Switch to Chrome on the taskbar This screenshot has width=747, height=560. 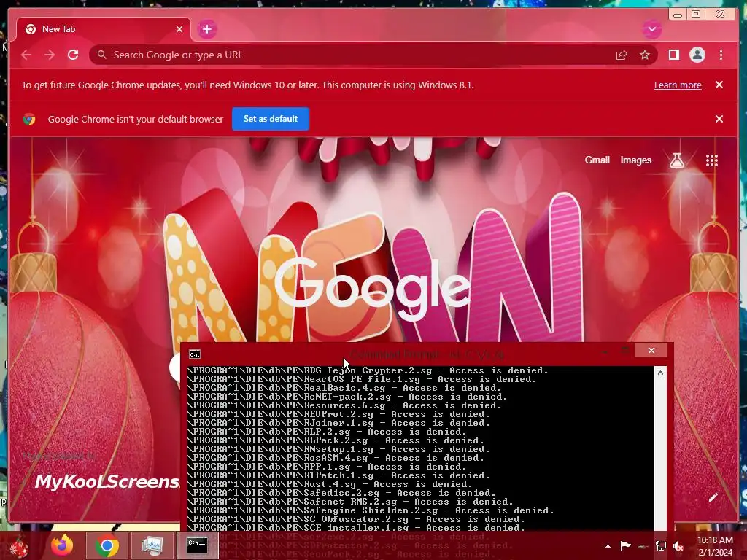[107, 545]
